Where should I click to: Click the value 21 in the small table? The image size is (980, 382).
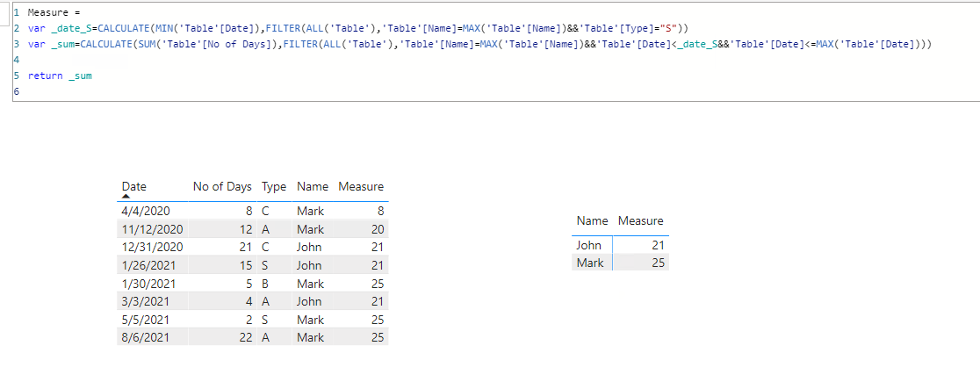click(x=658, y=245)
